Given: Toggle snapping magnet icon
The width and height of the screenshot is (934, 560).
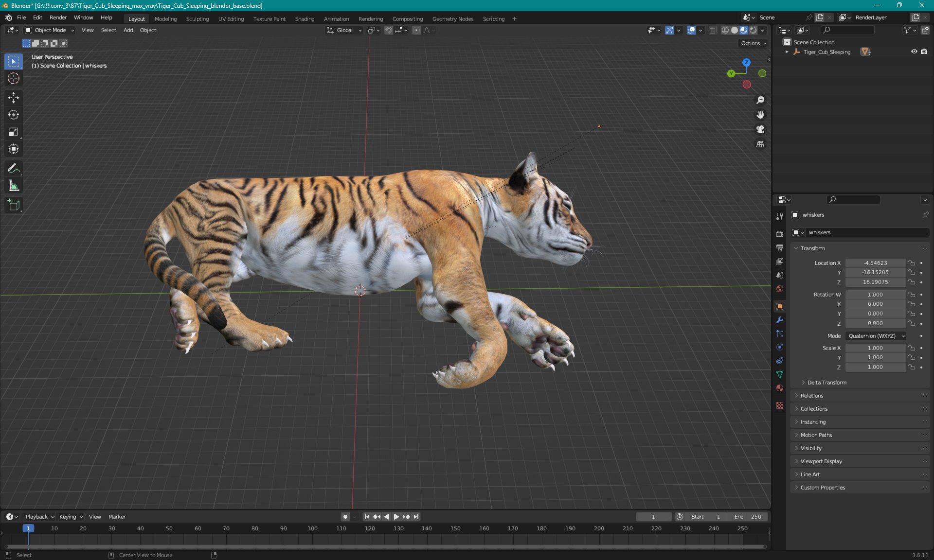Looking at the screenshot, I should (388, 30).
